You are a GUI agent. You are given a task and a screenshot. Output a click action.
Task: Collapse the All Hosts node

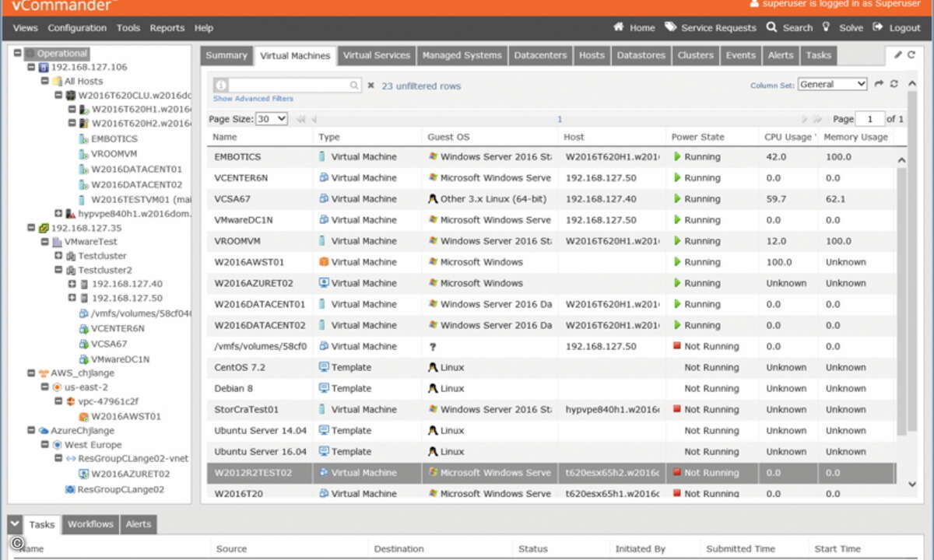[44, 81]
